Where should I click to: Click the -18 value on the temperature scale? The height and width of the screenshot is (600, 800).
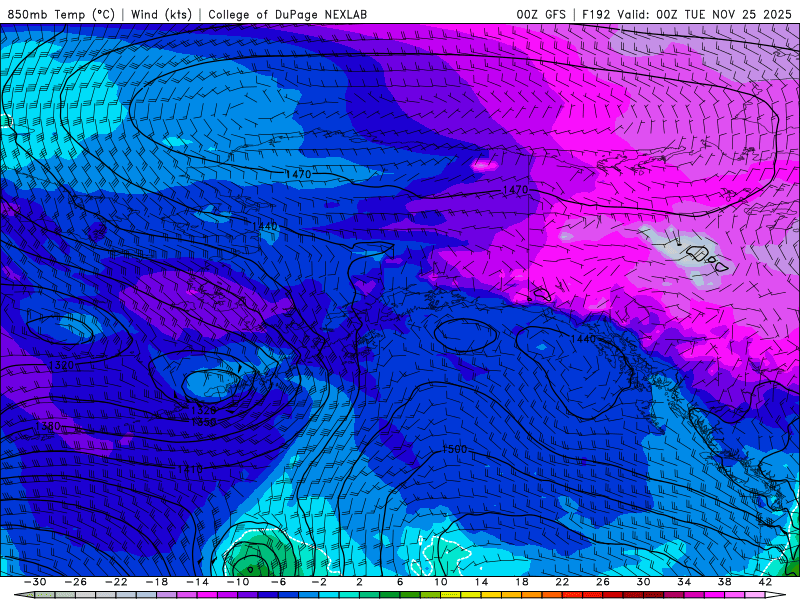click(x=157, y=582)
